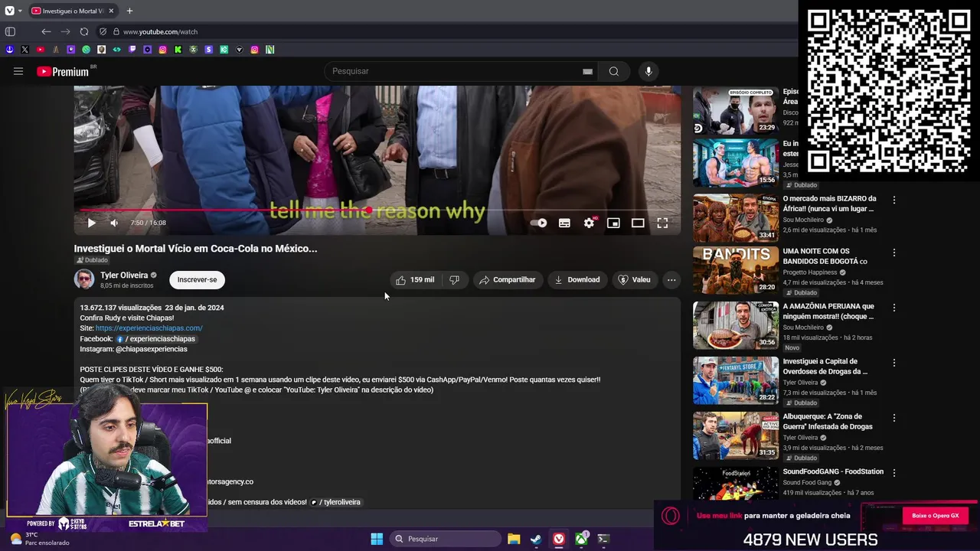The height and width of the screenshot is (551, 980).
Task: Start voice search with microphone icon
Action: 648,71
